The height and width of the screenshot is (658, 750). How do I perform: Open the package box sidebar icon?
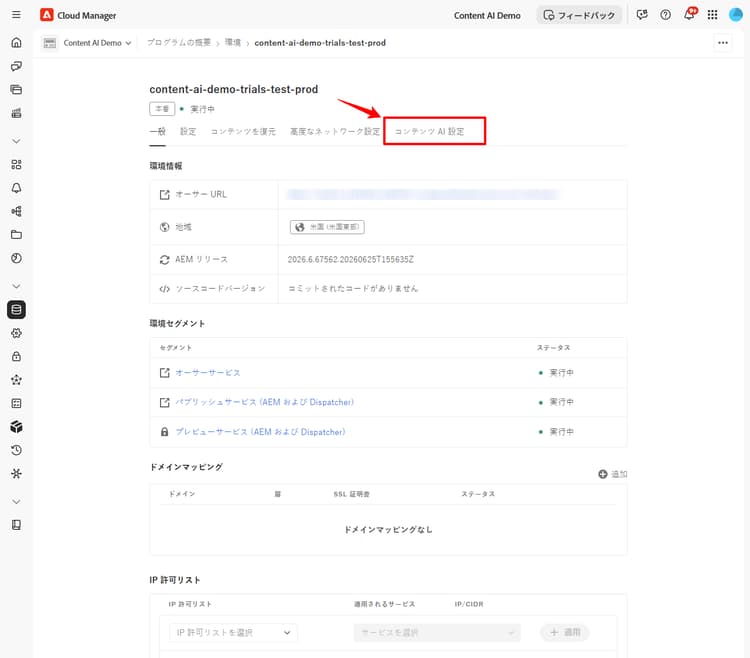16,427
